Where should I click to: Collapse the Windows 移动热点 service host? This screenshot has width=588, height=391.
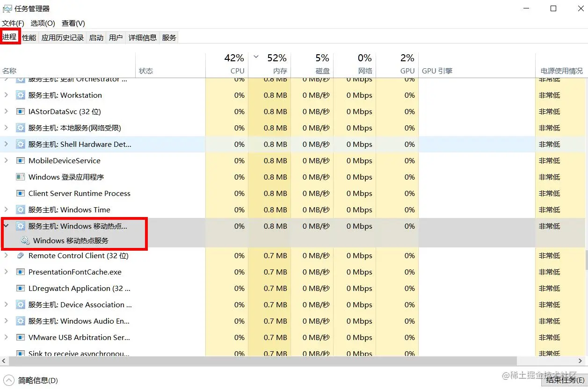pyautogui.click(x=6, y=225)
